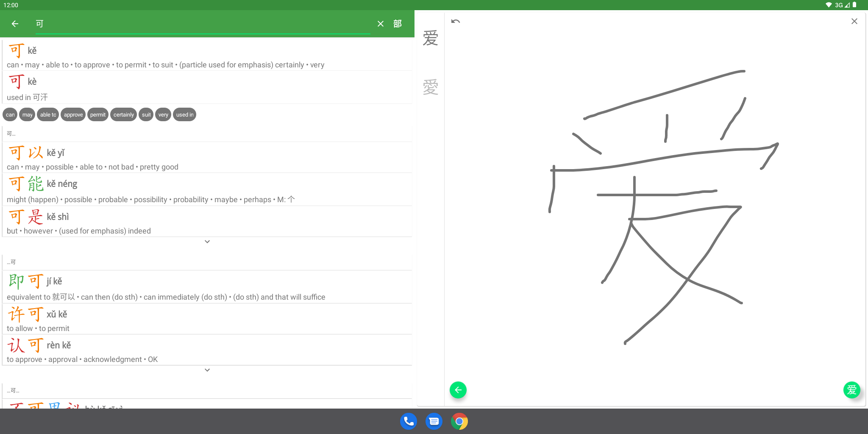Screen dimensions: 868x434
Task: Clear the search text with X icon
Action: tap(380, 24)
